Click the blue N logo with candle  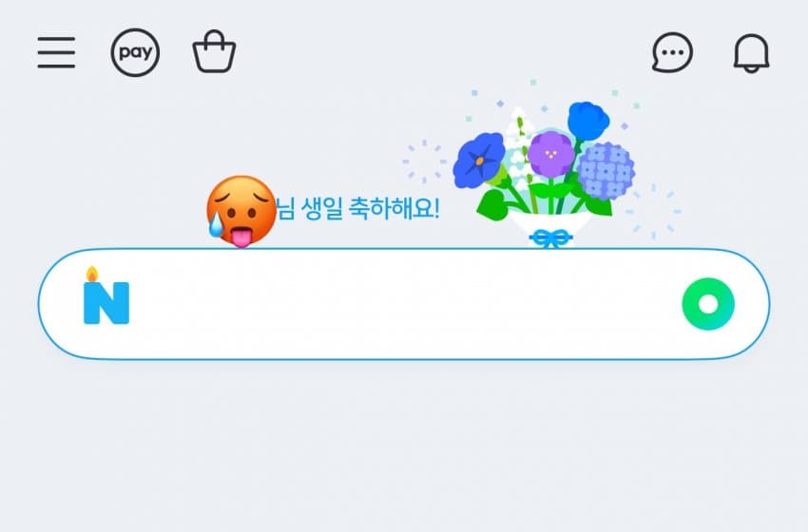point(106,296)
